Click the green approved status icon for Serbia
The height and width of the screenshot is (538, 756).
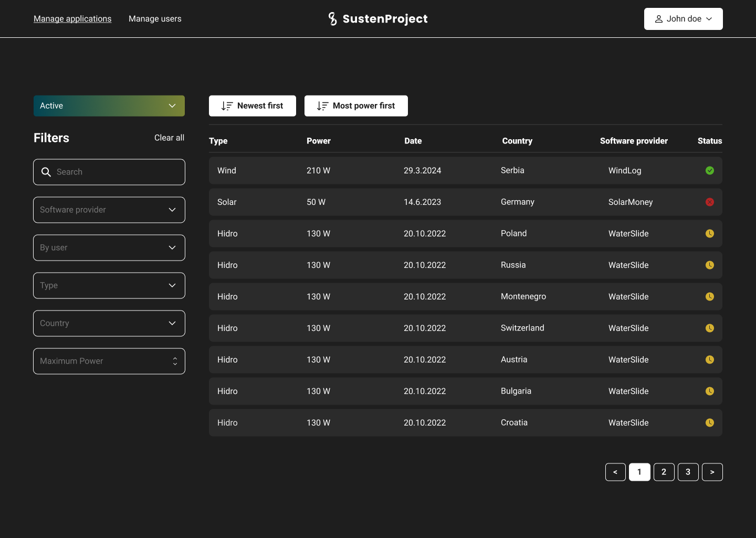click(x=709, y=171)
